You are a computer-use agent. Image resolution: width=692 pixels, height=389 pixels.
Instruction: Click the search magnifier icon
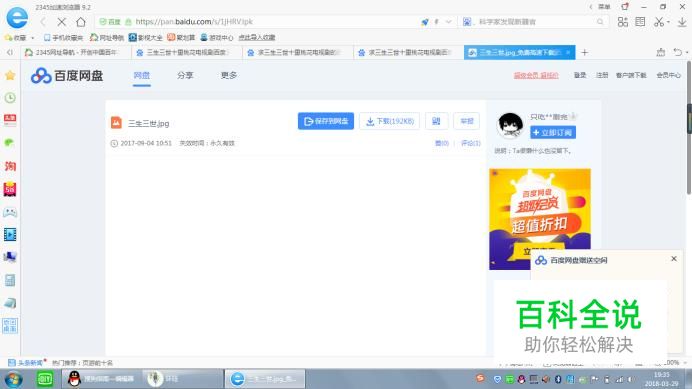coord(600,22)
